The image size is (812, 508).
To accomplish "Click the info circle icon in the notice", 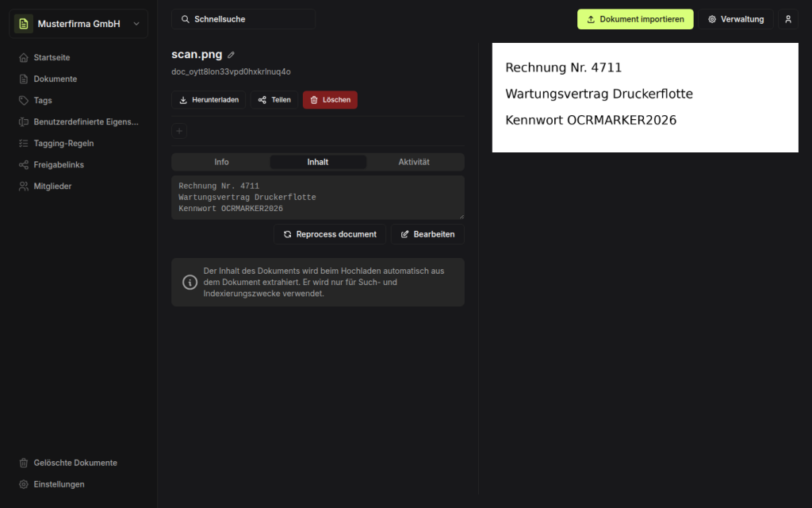I will click(190, 282).
